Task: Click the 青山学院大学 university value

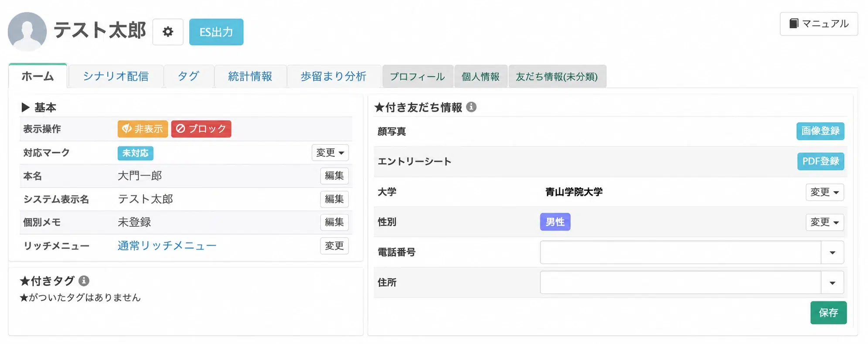Action: [574, 192]
